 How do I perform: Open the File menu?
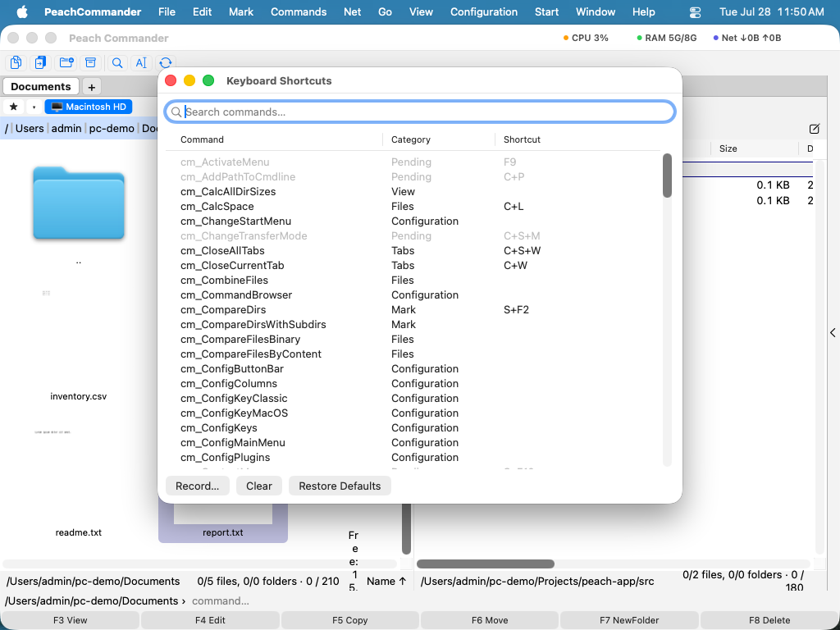point(167,11)
